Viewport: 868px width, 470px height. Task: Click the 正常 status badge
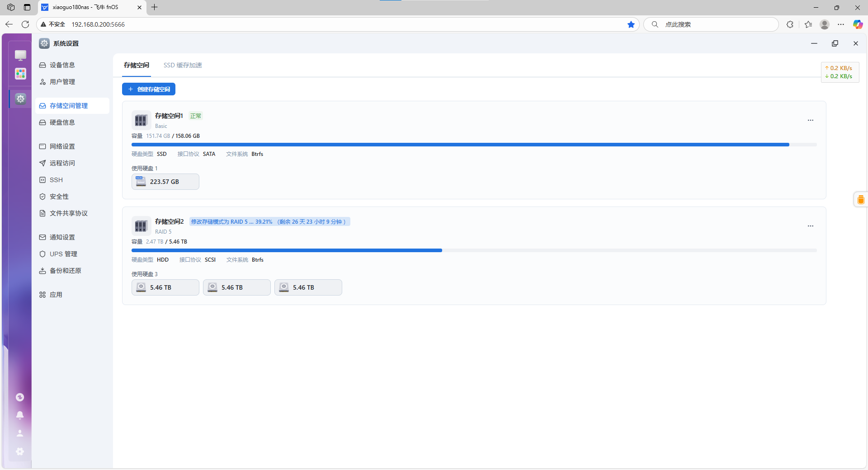196,116
